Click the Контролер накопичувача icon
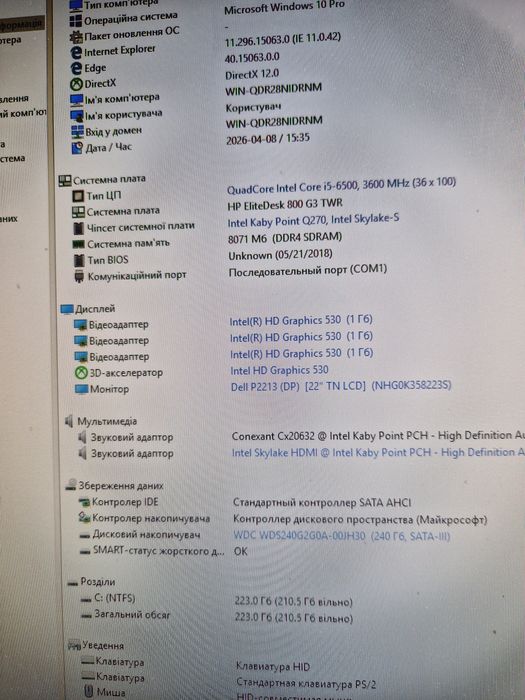This screenshot has width=525, height=700. [x=84, y=518]
